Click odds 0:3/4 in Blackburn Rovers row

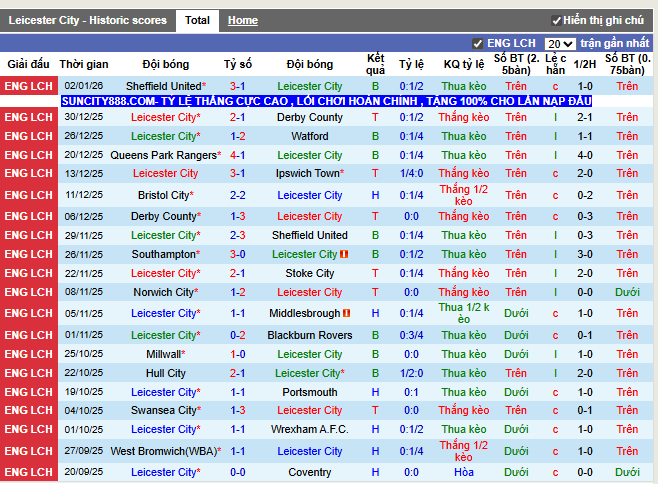coord(411,335)
